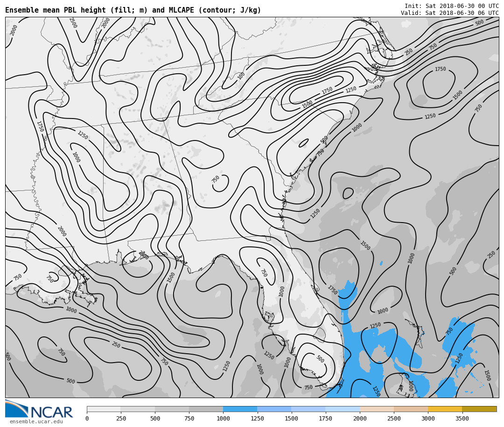Image resolution: width=504 pixels, height=427 pixels.
Task: Pick the 1750–2000 lightest blue colorbar swatch
Action: coord(343,409)
